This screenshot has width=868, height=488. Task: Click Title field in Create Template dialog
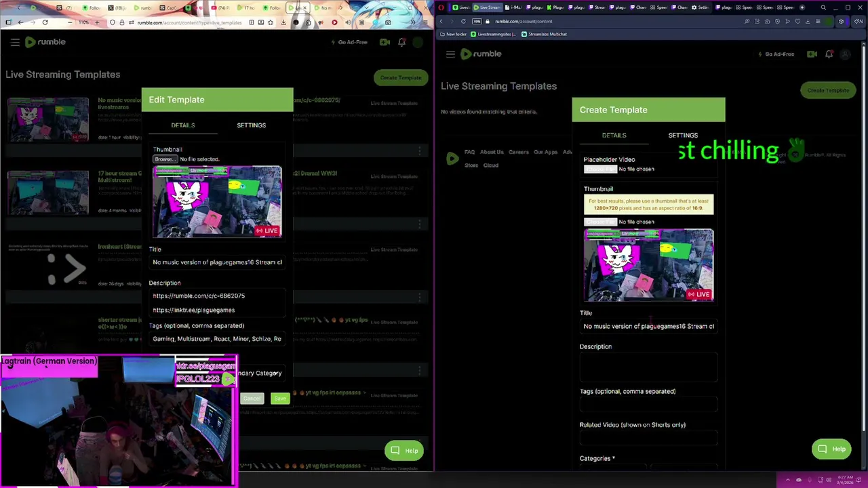click(648, 326)
